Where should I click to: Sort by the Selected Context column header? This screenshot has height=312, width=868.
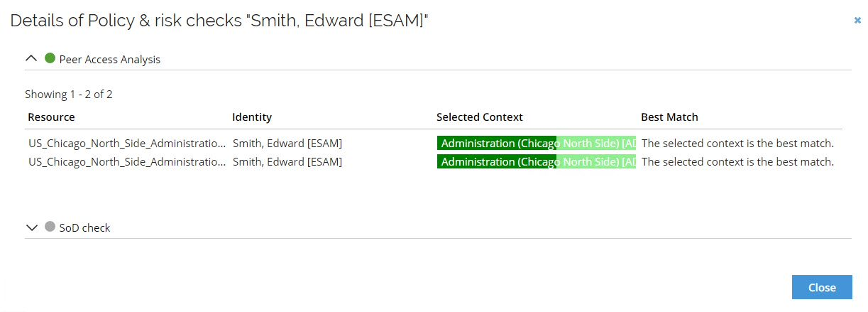click(x=480, y=117)
